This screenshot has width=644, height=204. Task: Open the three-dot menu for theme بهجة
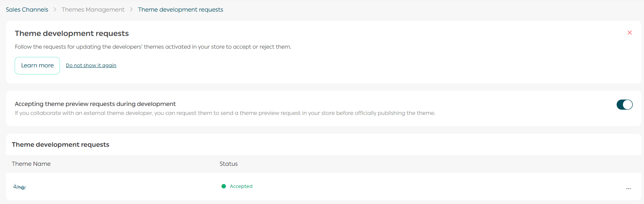point(628,188)
